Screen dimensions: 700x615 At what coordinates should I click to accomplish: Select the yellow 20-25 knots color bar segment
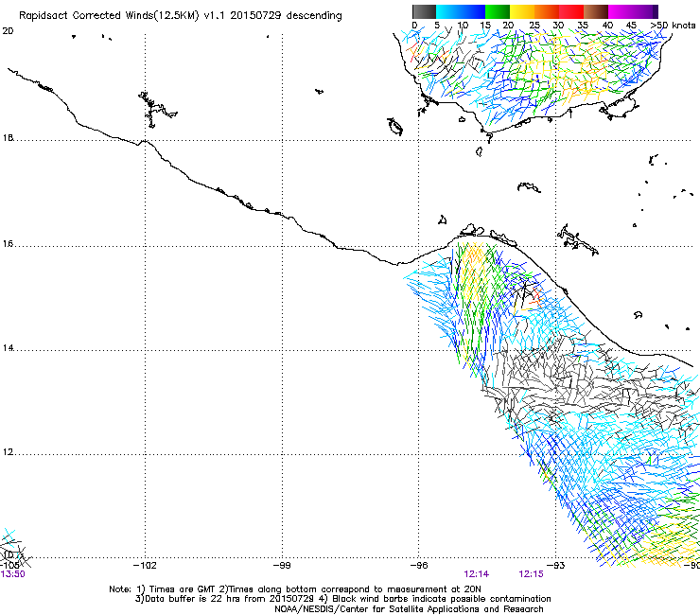click(522, 11)
